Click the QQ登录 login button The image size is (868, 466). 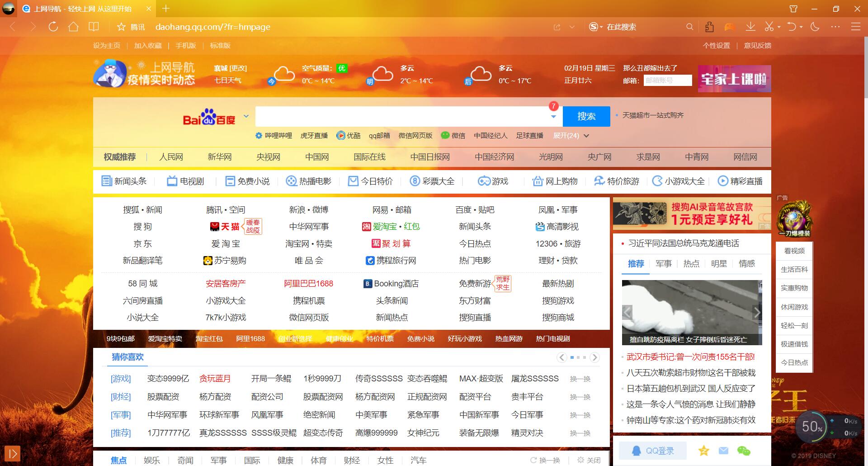[x=652, y=451]
